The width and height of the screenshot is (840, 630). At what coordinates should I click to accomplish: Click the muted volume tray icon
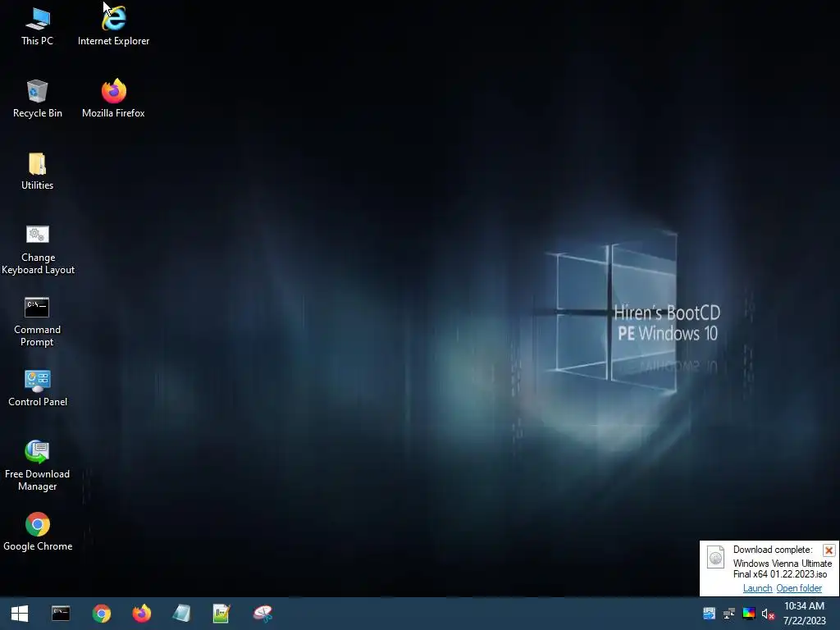point(768,614)
